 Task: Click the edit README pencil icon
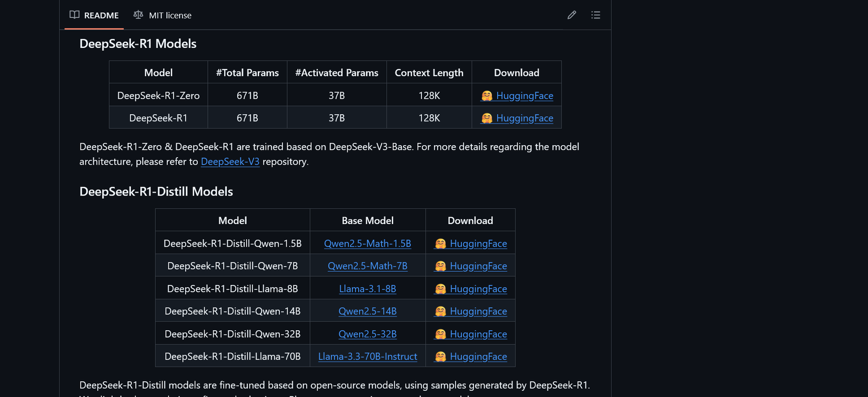pos(572,15)
